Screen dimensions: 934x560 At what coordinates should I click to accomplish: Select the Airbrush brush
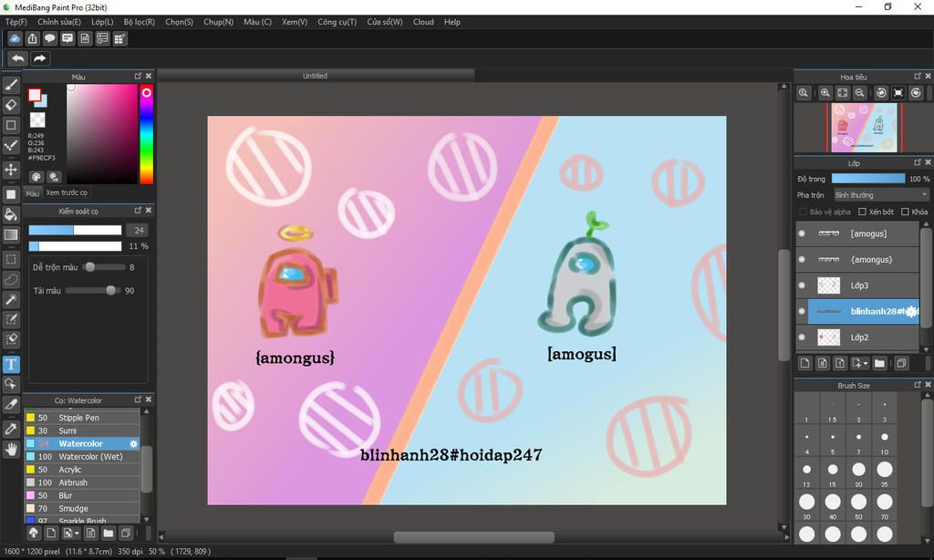coord(82,482)
